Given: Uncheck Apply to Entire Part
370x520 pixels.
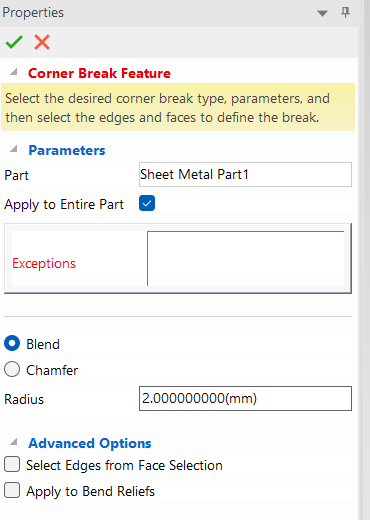Looking at the screenshot, I should coord(147,203).
